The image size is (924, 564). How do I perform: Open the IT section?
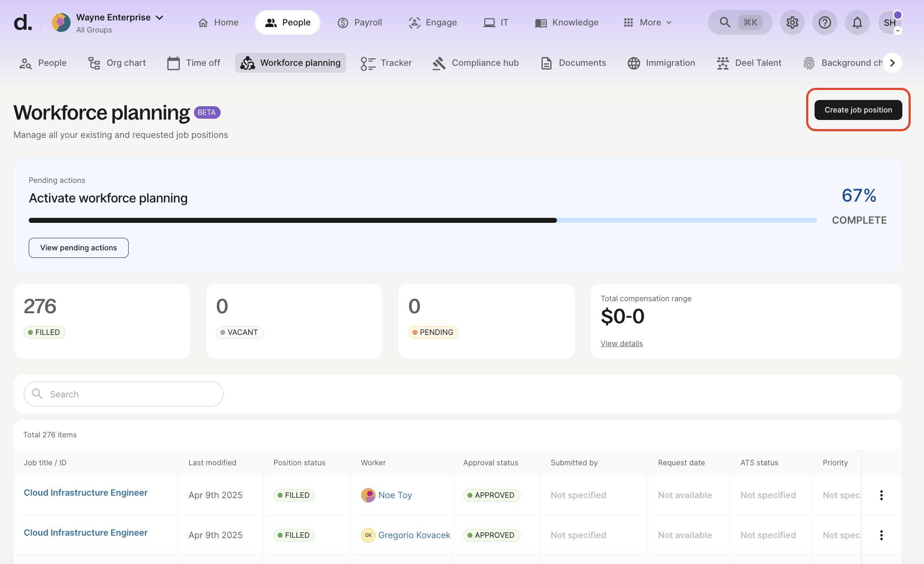[x=496, y=22]
